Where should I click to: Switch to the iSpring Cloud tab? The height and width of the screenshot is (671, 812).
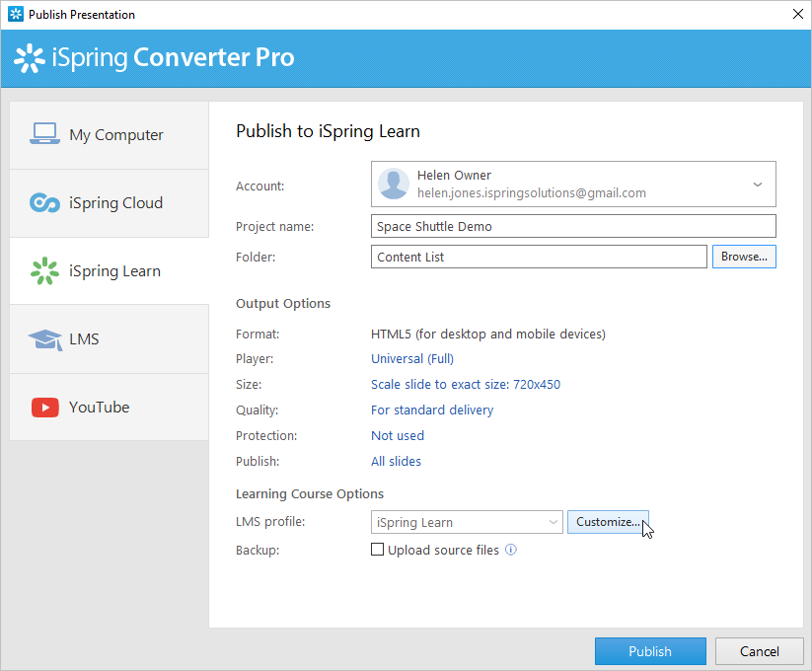click(110, 203)
